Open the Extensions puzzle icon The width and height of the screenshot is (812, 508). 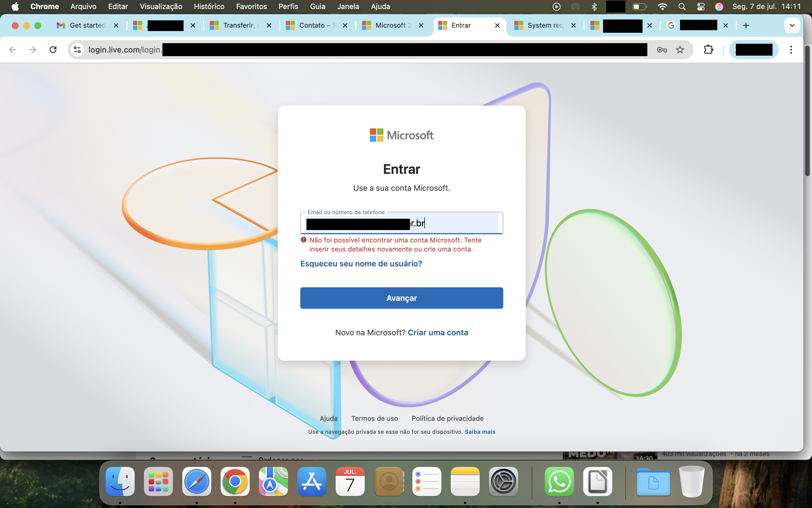[708, 50]
